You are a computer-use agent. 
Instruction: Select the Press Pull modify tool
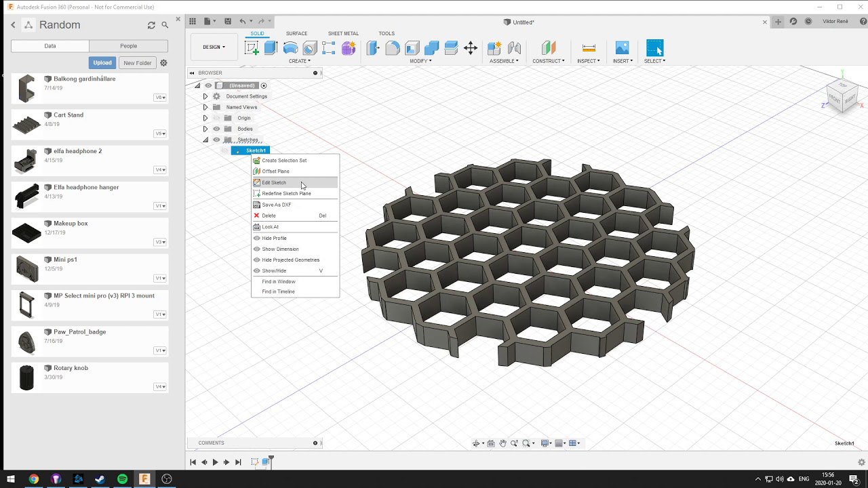(x=373, y=47)
